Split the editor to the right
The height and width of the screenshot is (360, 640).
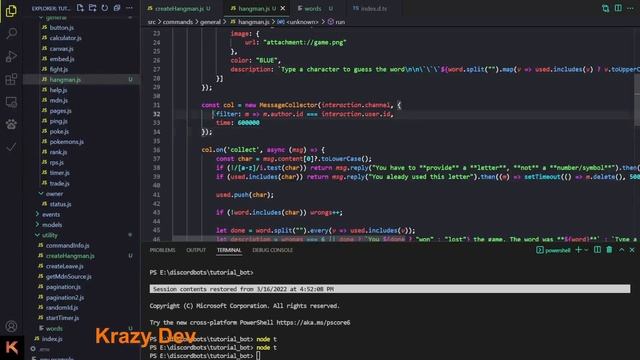click(x=618, y=8)
